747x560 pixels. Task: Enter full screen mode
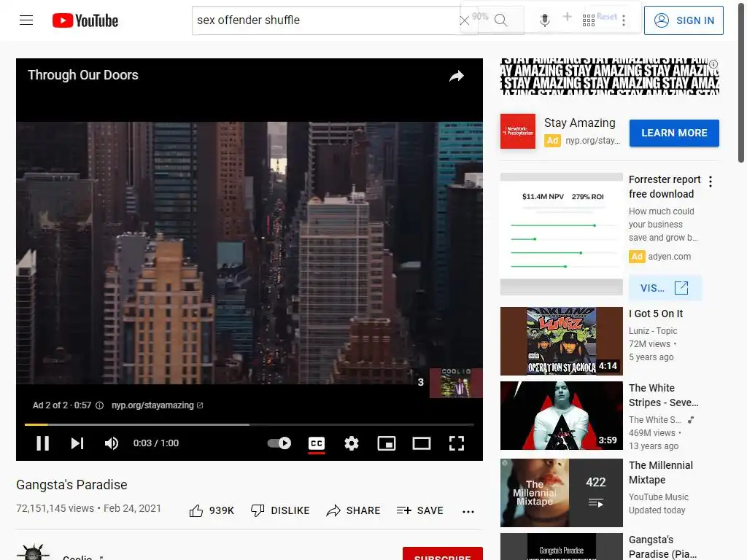click(457, 443)
